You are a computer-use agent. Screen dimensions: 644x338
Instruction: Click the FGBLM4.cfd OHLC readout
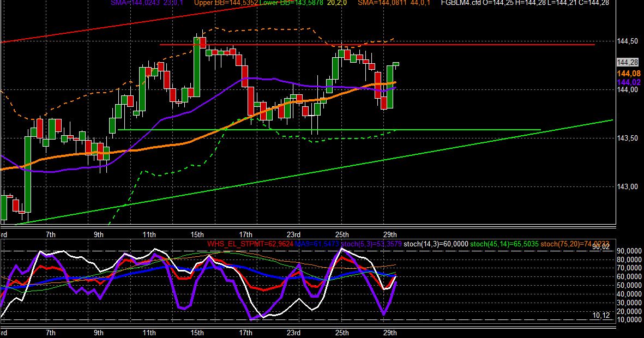pyautogui.click(x=525, y=3)
